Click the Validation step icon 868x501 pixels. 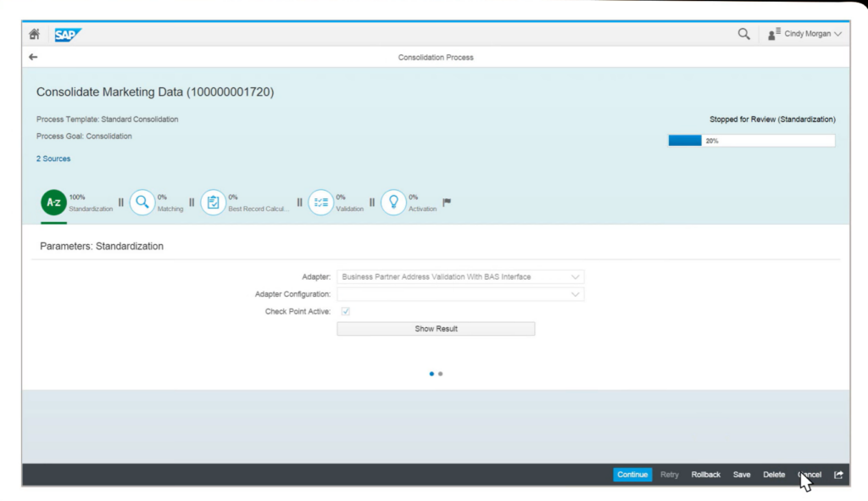(x=320, y=202)
